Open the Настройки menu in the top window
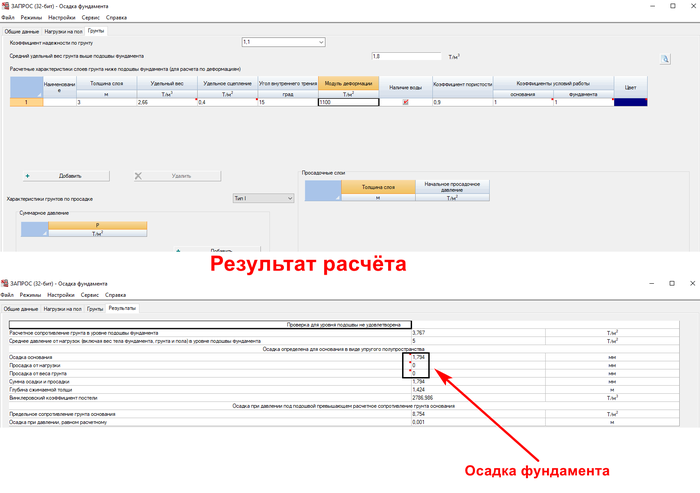The width and height of the screenshot is (700, 493). pyautogui.click(x=62, y=18)
